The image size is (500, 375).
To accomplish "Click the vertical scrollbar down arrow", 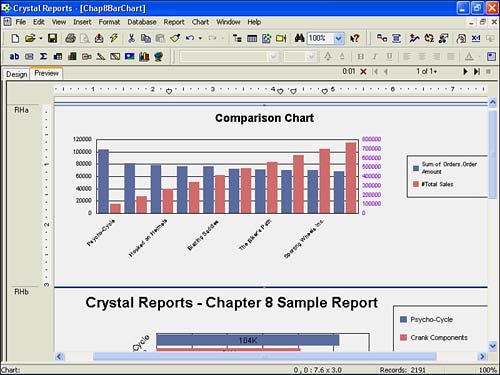I will click(x=493, y=346).
